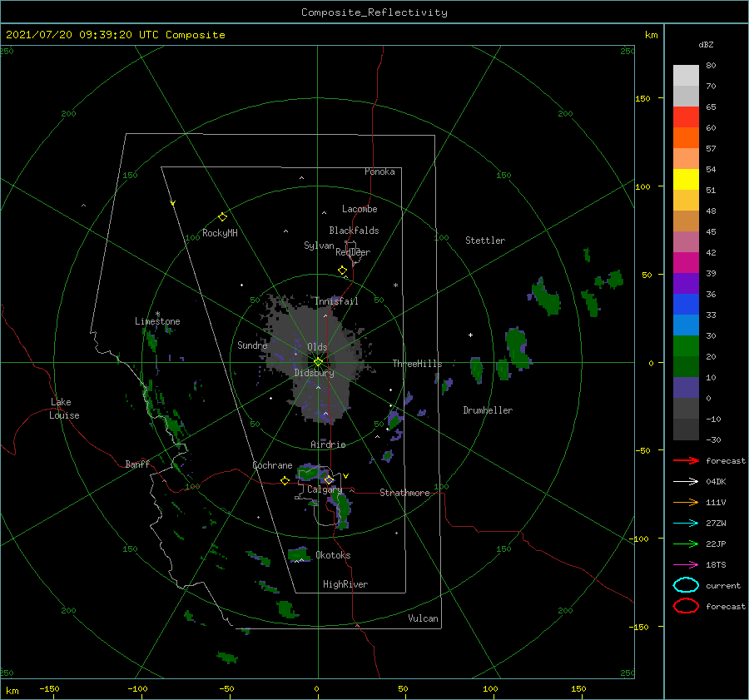Click the Okotoks label

point(333,555)
